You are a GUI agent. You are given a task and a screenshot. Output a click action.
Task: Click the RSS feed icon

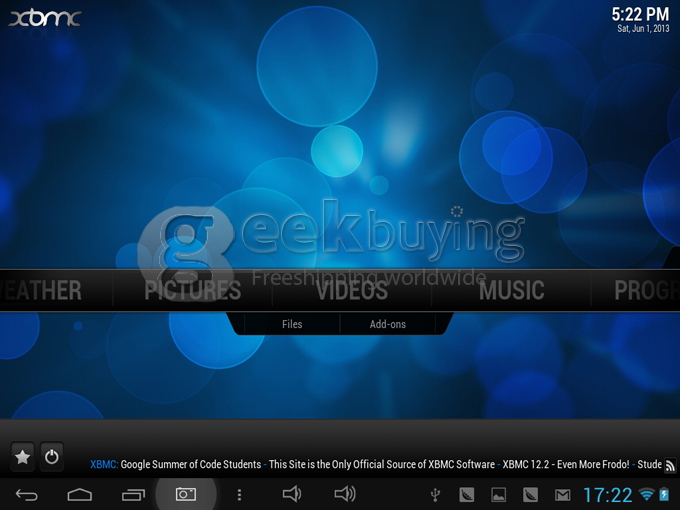(x=670, y=465)
